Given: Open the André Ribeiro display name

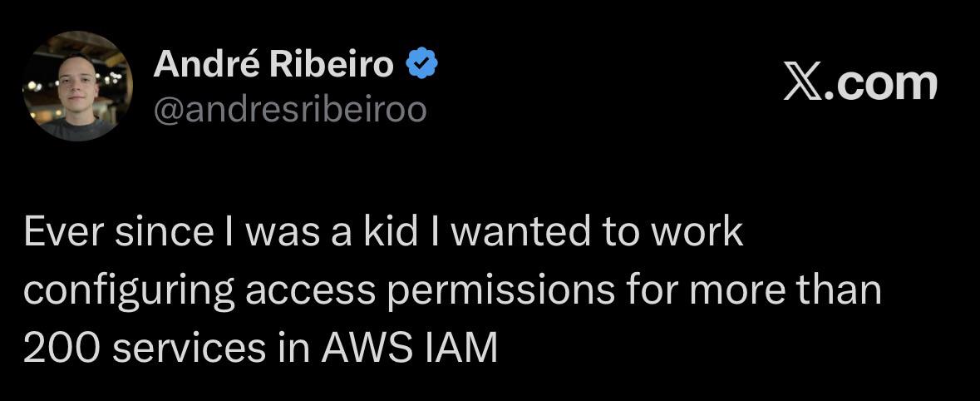Looking at the screenshot, I should click(x=273, y=64).
